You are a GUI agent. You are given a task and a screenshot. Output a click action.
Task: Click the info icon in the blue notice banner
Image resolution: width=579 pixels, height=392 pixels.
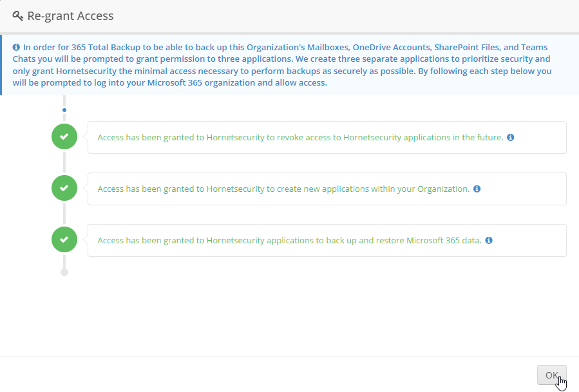click(16, 47)
